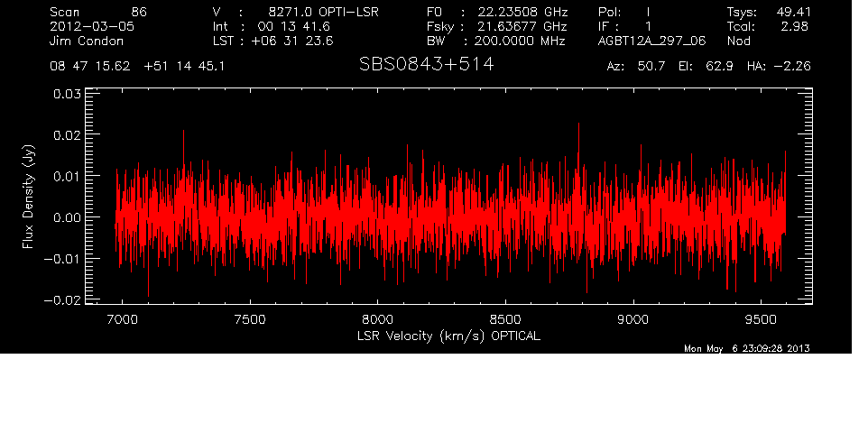Image resolution: width=868 pixels, height=442 pixels.
Task: Click the Pol value I
Action: click(648, 12)
